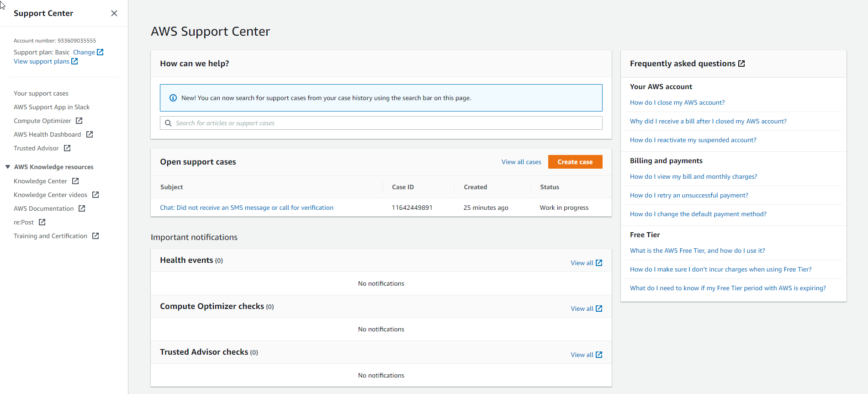Image resolution: width=868 pixels, height=394 pixels.
Task: Click the magnifier icon in the search bar
Action: pyautogui.click(x=168, y=123)
